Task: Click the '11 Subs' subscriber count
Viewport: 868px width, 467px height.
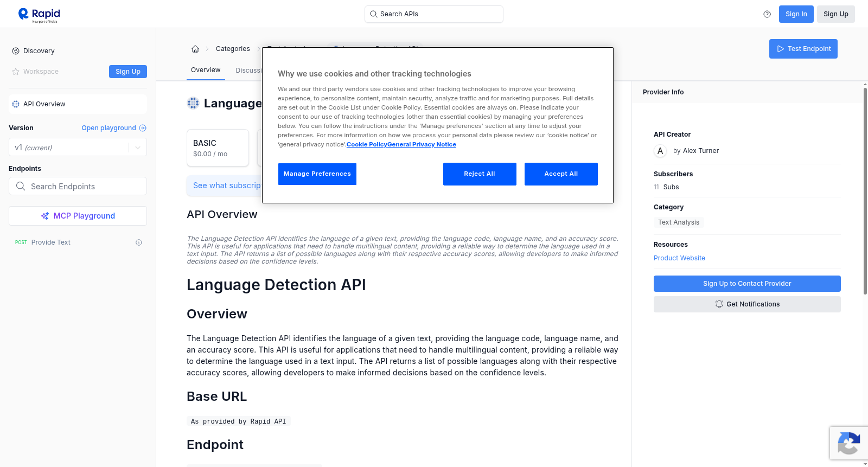Action: coord(666,187)
